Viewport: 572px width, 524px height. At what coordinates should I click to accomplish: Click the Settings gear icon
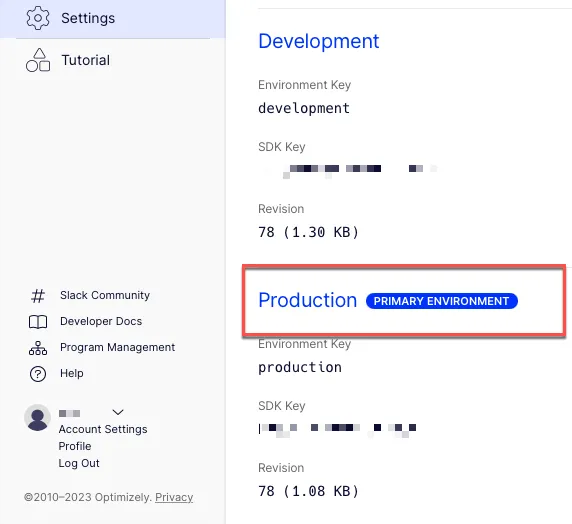tap(38, 18)
